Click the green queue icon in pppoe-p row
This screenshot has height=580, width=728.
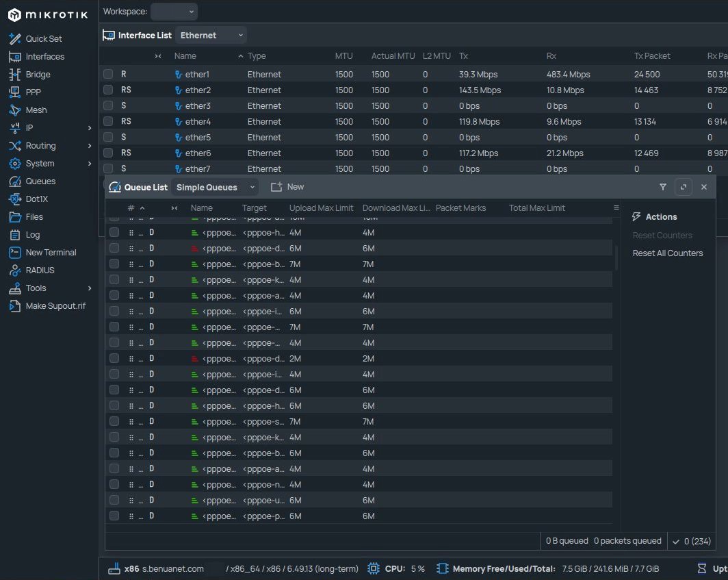[195, 516]
